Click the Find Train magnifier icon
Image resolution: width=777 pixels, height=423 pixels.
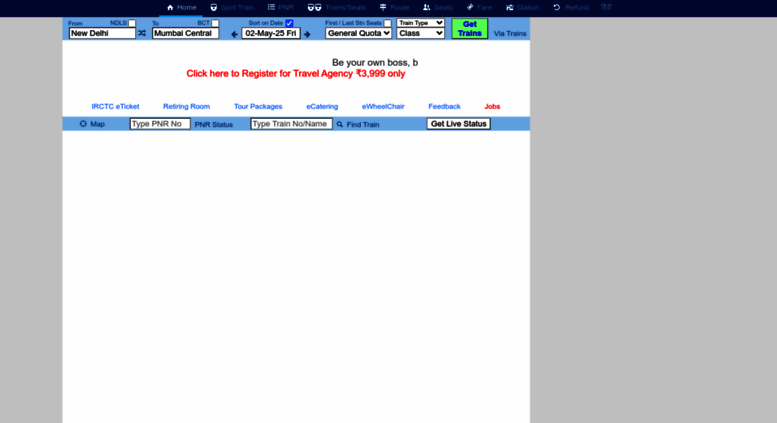[x=339, y=124]
